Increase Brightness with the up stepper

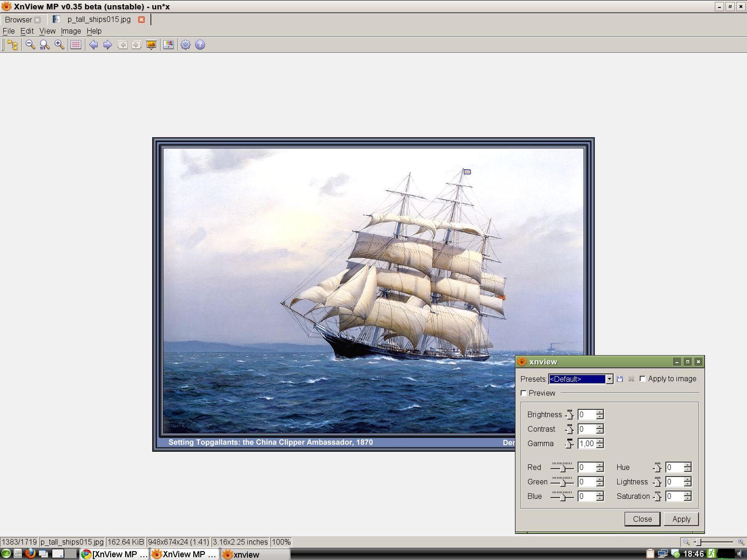click(x=600, y=412)
